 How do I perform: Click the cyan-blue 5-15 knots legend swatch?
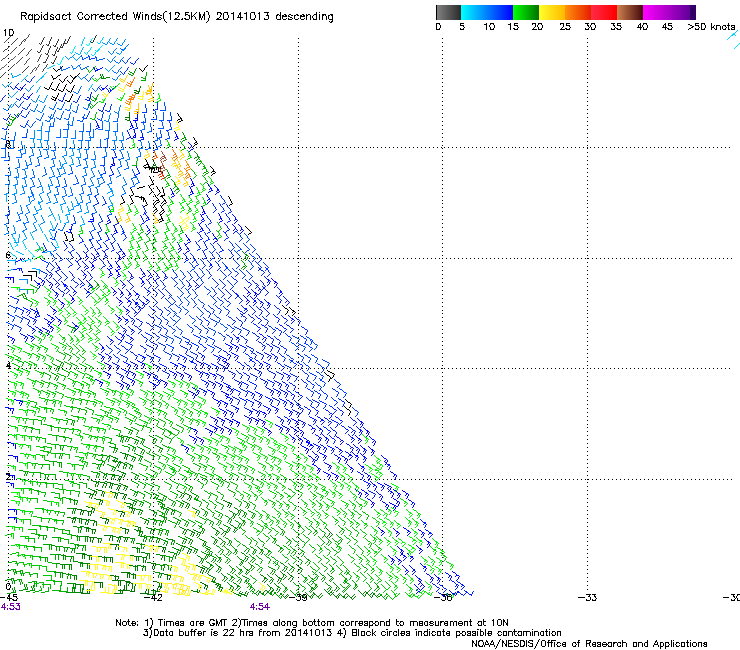487,12
